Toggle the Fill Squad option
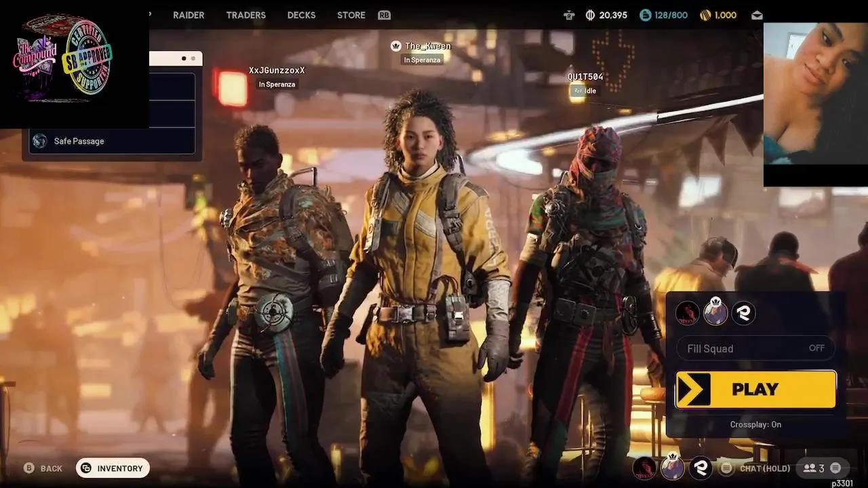 [x=755, y=348]
